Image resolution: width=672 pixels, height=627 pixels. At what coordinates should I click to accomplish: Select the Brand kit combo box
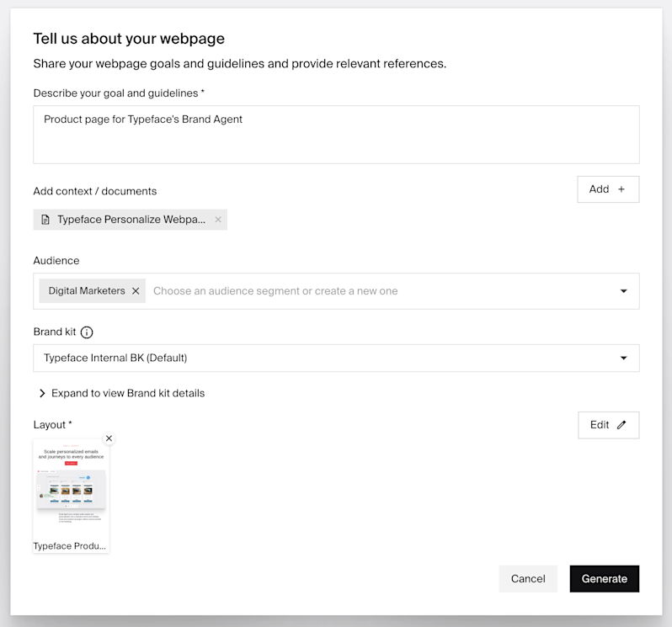(x=337, y=358)
